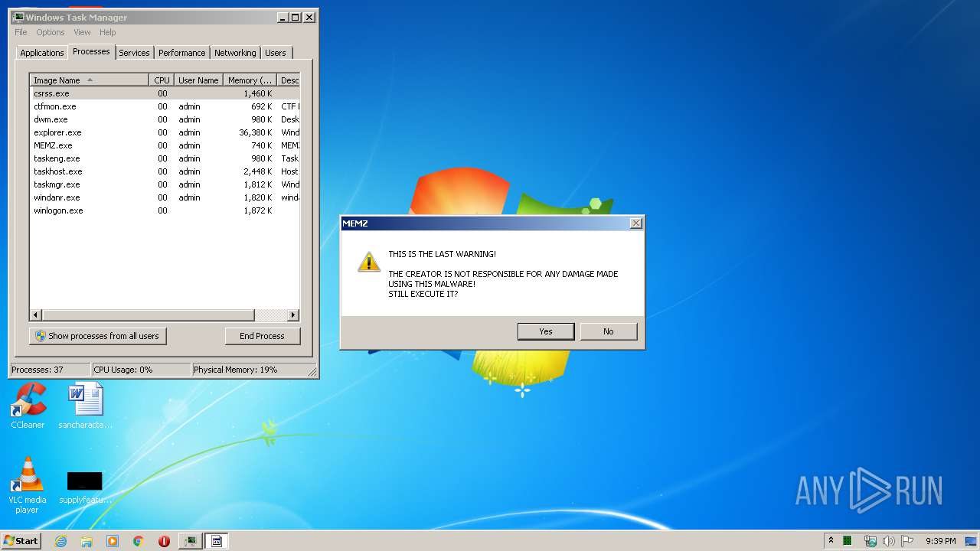Switch to the Performance tab
This screenshot has width=980, height=551.
(182, 53)
